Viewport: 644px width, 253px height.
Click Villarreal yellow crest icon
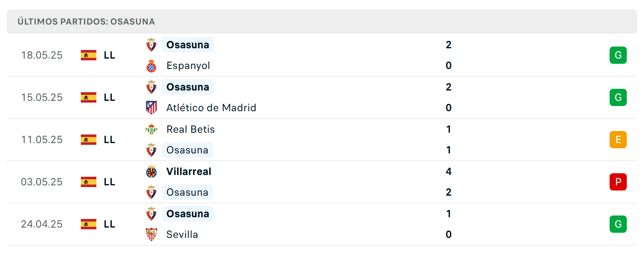[x=151, y=172]
